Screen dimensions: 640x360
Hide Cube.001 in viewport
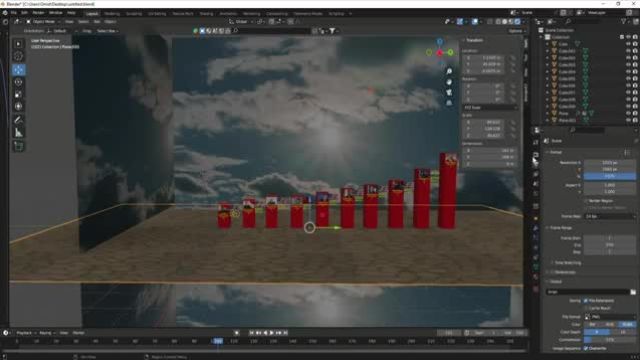[628, 51]
